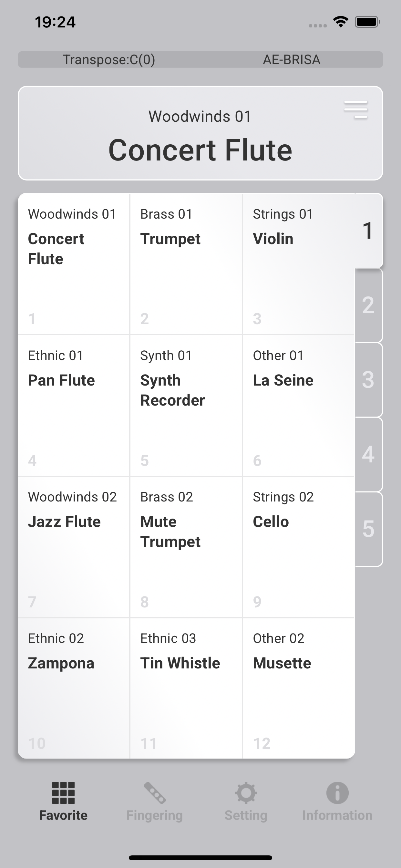
Task: Choose the Tin Whistle tile
Action: pos(186,688)
